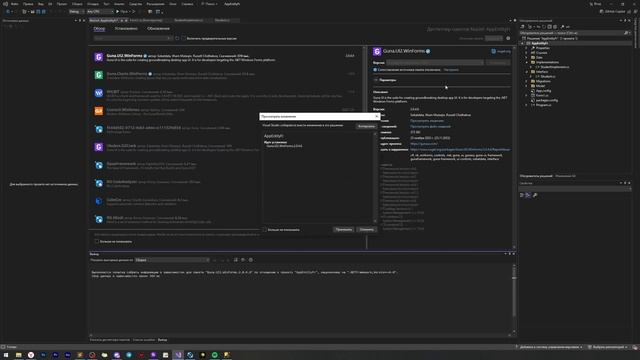Viewport: 640px width, 360px height.
Task: Open the Any CPU platform dropdown
Action: pyautogui.click(x=100, y=11)
